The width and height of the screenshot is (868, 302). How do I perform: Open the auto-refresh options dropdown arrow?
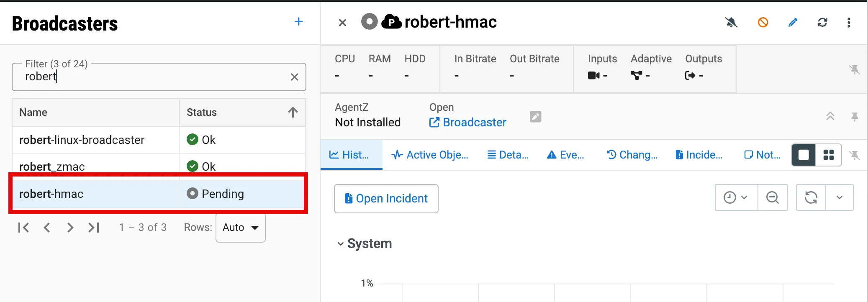(840, 197)
